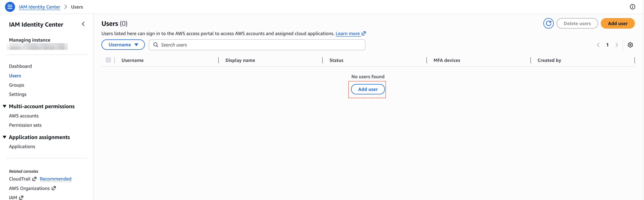Toggle the select-all users checkbox
Image resolution: width=644 pixels, height=200 pixels.
tap(108, 60)
